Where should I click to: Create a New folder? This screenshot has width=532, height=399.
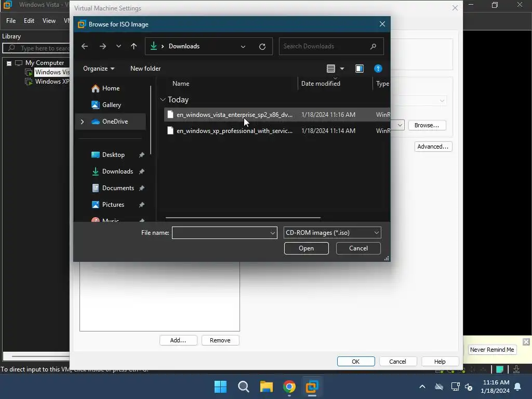145,69
